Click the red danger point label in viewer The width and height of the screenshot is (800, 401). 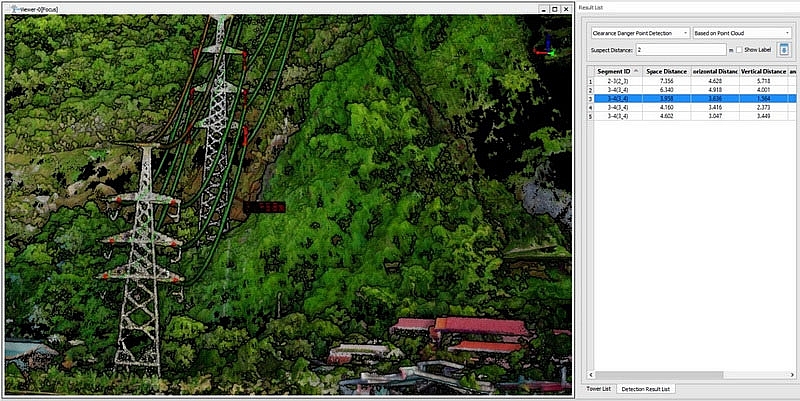pos(264,207)
